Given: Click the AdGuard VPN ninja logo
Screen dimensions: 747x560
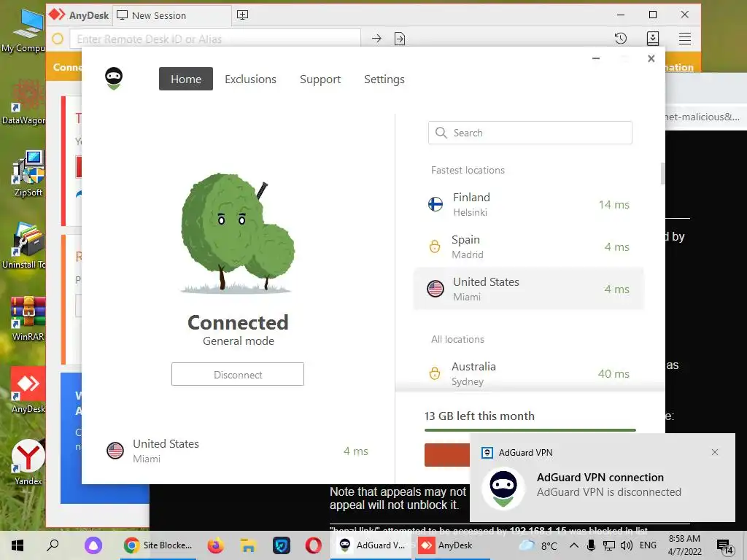Looking at the screenshot, I should point(114,79).
